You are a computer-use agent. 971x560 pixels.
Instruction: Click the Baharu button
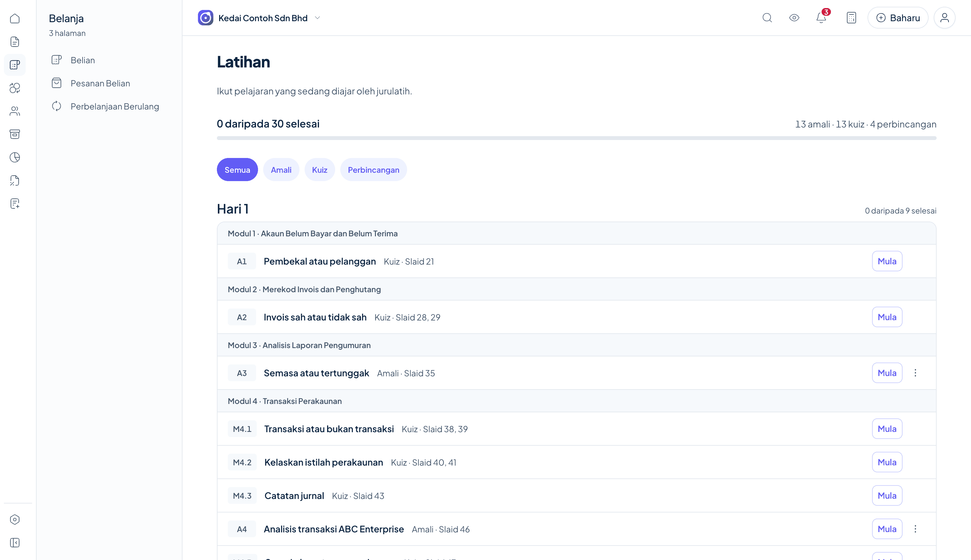[x=898, y=18]
